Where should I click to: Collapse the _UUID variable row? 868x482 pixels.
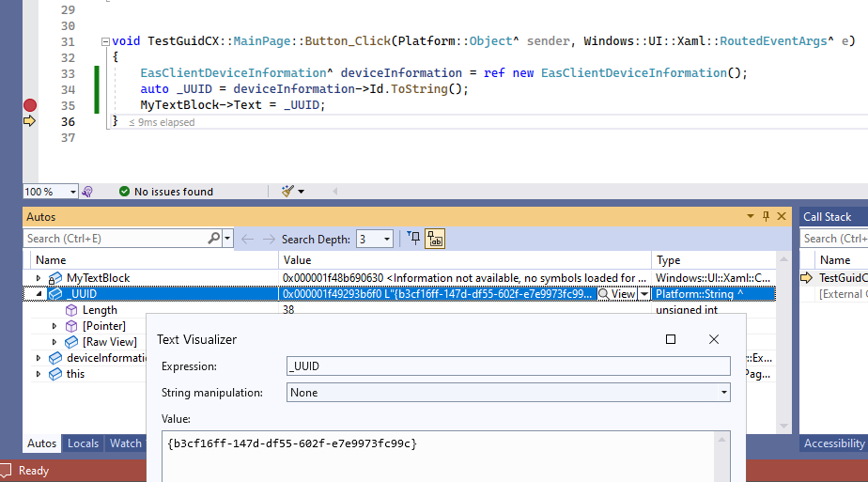click(x=39, y=294)
